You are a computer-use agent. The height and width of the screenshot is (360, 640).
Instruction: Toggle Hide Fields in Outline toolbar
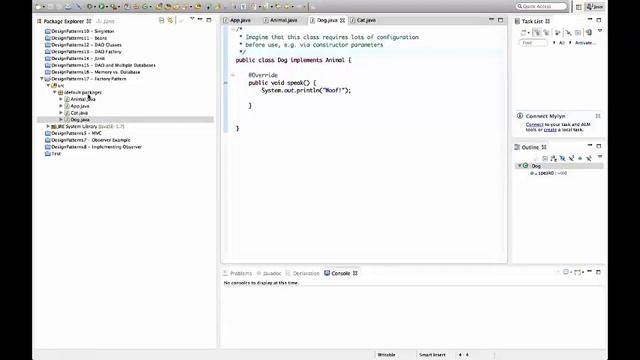pyautogui.click(x=562, y=158)
